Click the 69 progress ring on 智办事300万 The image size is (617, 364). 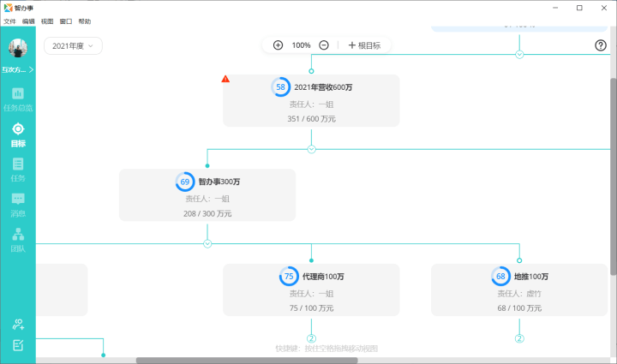[x=185, y=182]
